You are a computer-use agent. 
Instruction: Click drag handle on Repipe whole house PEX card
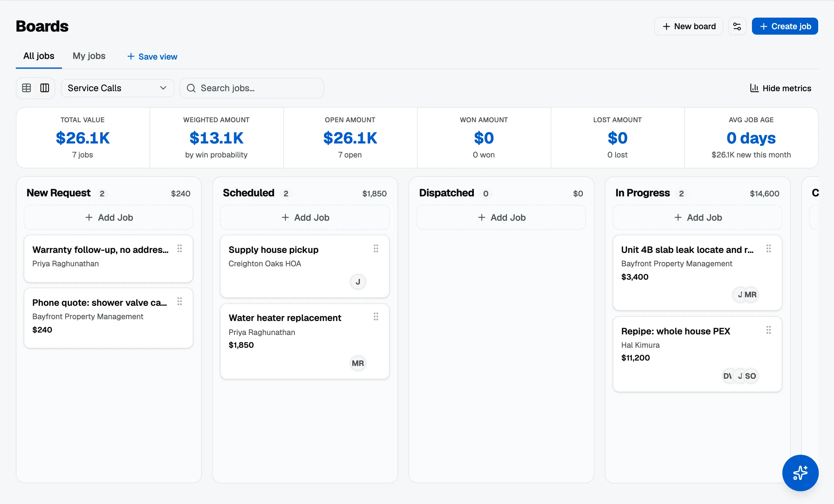click(x=769, y=330)
